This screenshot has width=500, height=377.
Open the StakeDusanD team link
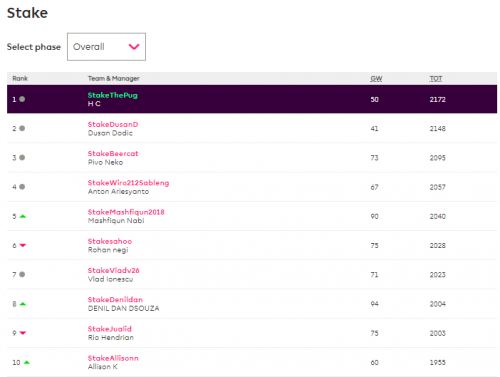click(113, 124)
